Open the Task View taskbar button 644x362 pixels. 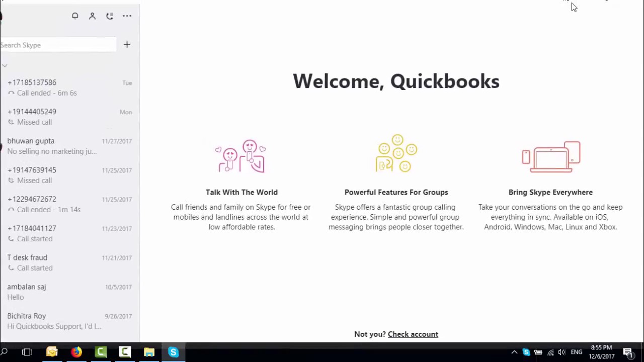click(x=27, y=352)
